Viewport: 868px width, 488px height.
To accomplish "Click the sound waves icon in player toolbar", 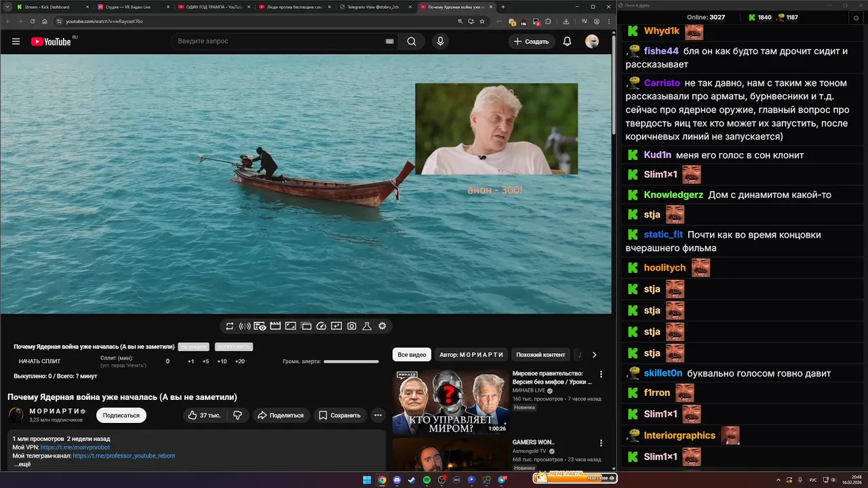I will click(245, 326).
